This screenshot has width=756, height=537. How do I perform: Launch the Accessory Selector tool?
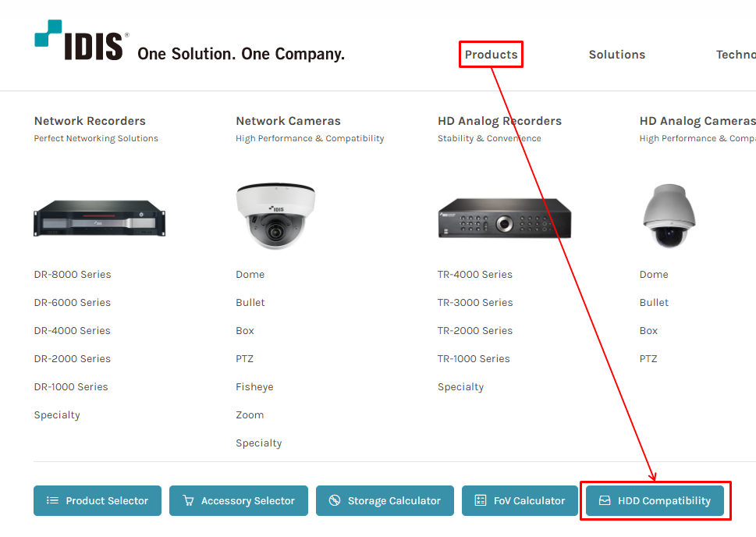239,501
